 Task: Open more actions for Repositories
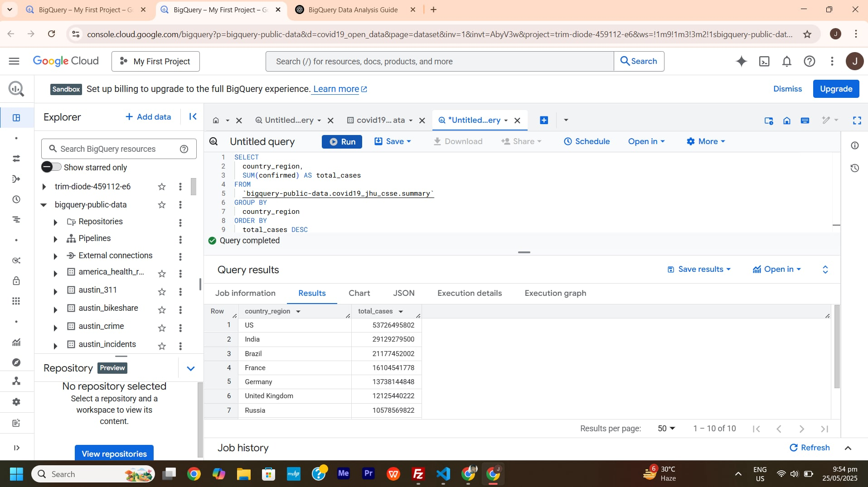coord(180,223)
